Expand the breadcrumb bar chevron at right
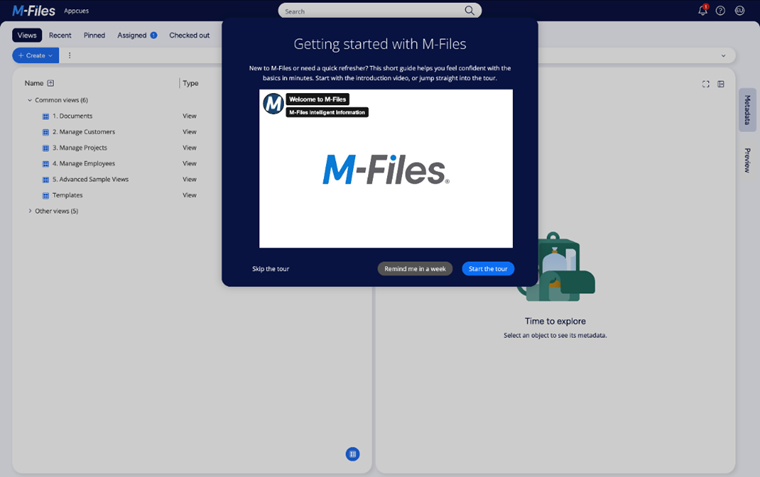The width and height of the screenshot is (760, 477). [723, 56]
